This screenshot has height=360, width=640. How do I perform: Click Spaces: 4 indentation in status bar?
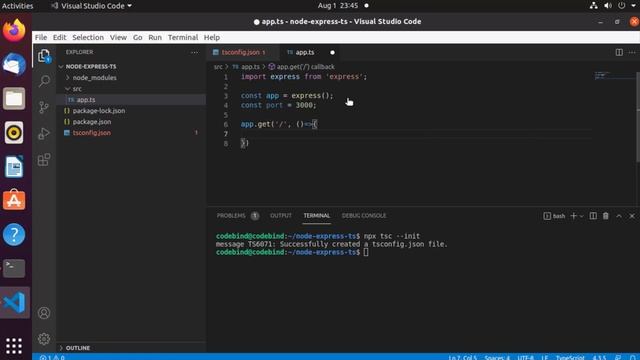click(497, 358)
